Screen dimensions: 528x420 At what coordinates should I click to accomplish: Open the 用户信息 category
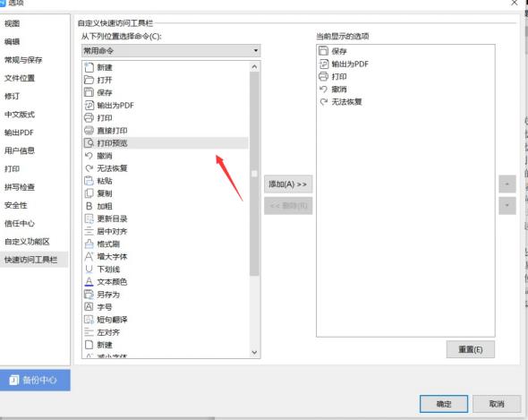[20, 150]
